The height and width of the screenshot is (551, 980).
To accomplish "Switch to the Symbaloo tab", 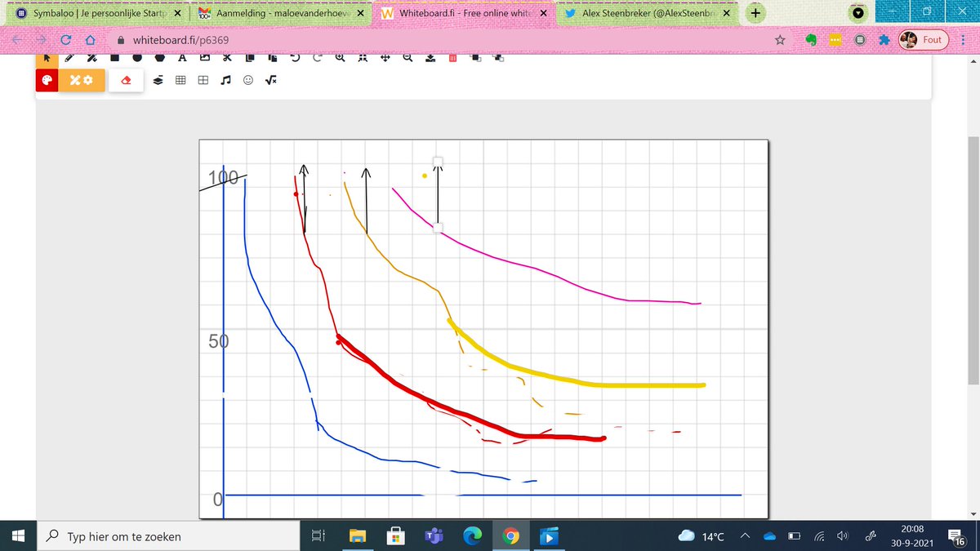I will pyautogui.click(x=98, y=14).
